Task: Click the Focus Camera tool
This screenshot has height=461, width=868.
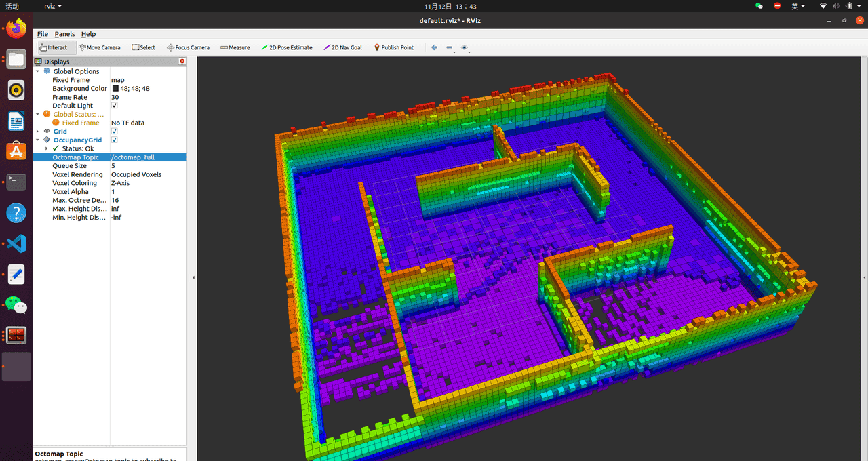Action: 188,47
